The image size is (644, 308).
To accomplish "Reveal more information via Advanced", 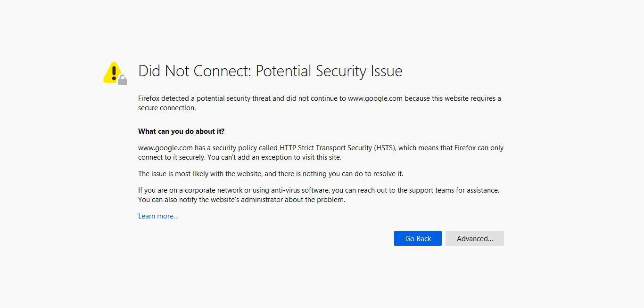I will click(x=474, y=238).
